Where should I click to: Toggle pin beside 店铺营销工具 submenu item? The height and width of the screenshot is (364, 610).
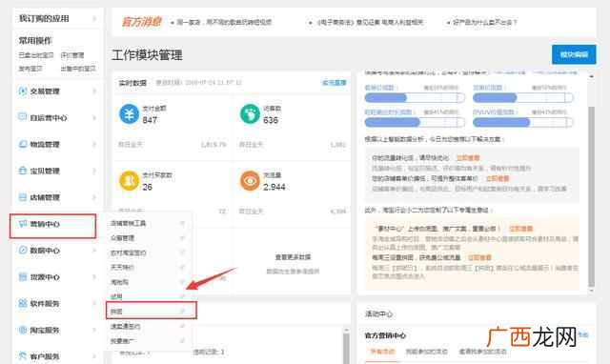[182, 223]
